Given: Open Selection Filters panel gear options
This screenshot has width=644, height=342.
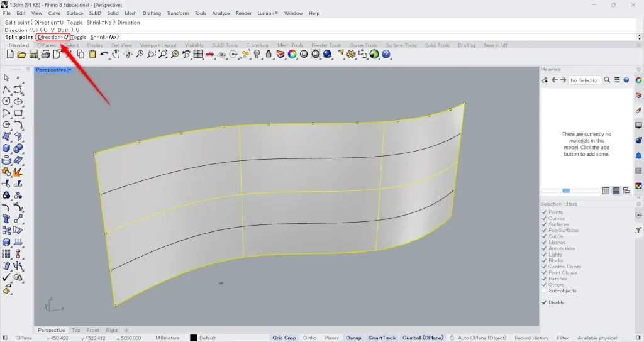Looking at the screenshot, I should 639,204.
